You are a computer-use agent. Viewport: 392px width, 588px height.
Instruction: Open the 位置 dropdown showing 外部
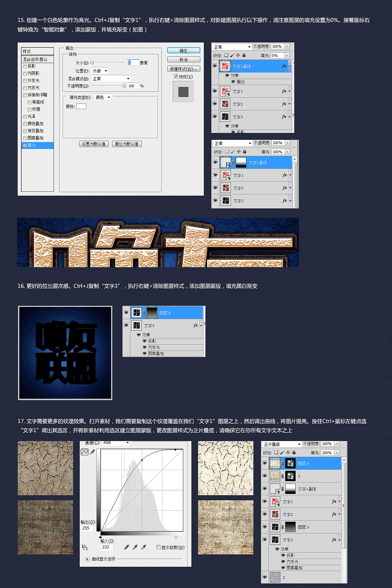coord(100,71)
